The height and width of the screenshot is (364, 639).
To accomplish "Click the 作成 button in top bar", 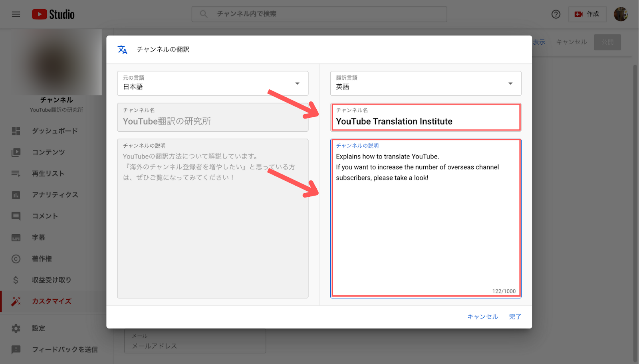I will pyautogui.click(x=587, y=14).
